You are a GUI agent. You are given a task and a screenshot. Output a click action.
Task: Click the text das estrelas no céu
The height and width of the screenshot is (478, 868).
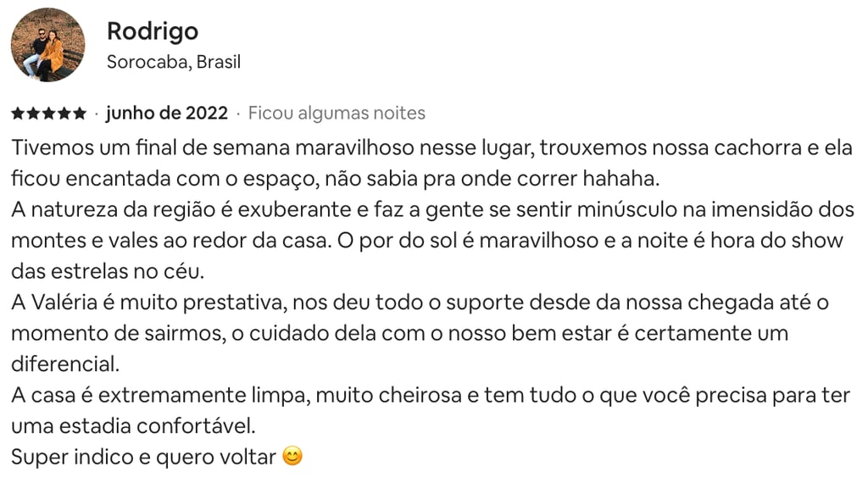108,271
